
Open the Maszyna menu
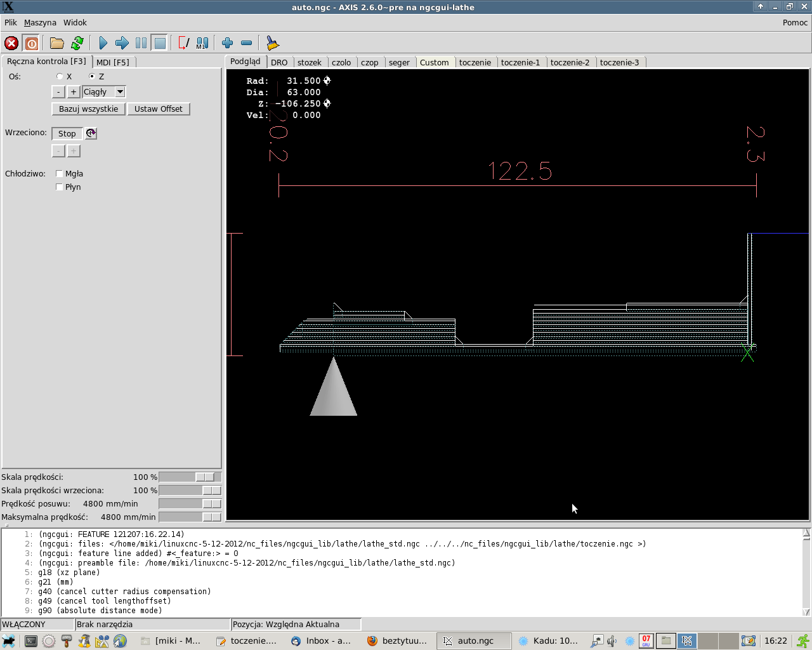pyautogui.click(x=40, y=22)
